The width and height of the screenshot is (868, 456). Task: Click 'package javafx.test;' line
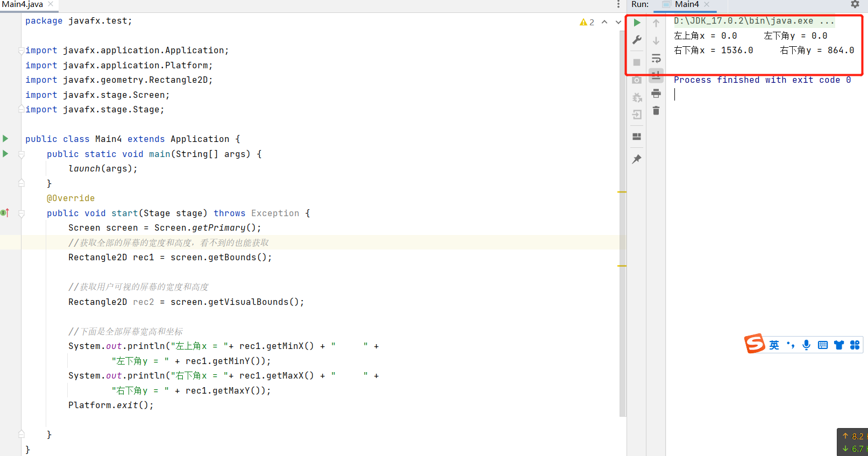tap(79, 21)
